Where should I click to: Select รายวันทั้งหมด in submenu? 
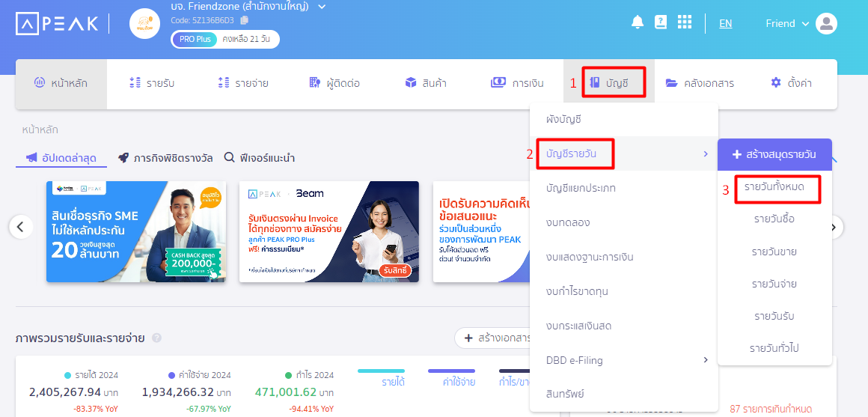coord(774,188)
